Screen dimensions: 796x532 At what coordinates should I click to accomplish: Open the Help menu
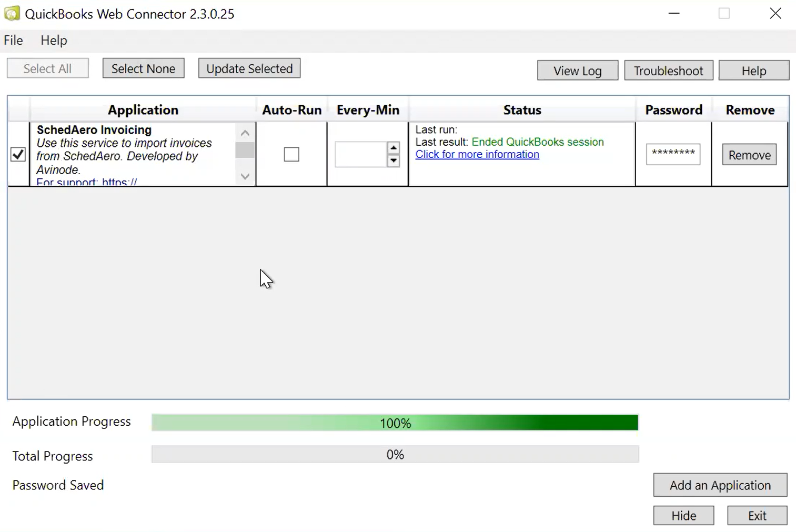tap(54, 41)
